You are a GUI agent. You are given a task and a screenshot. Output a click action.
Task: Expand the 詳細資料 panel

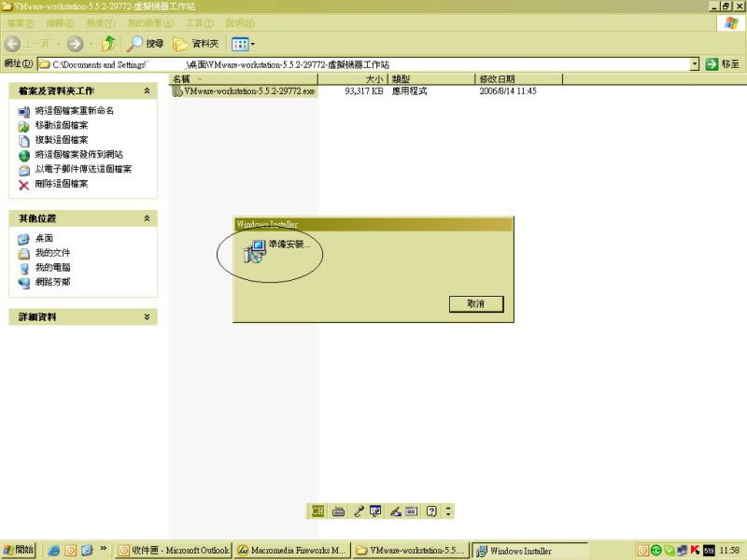(x=147, y=316)
